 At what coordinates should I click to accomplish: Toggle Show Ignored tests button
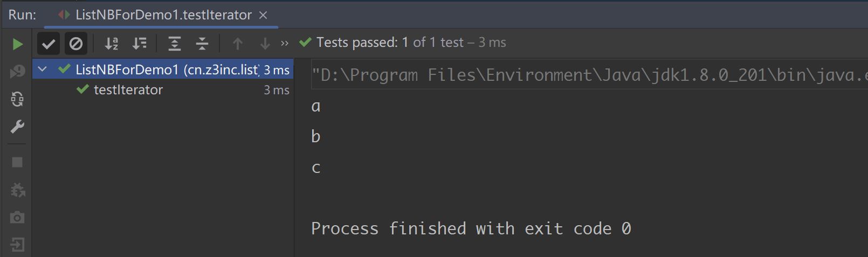click(76, 44)
